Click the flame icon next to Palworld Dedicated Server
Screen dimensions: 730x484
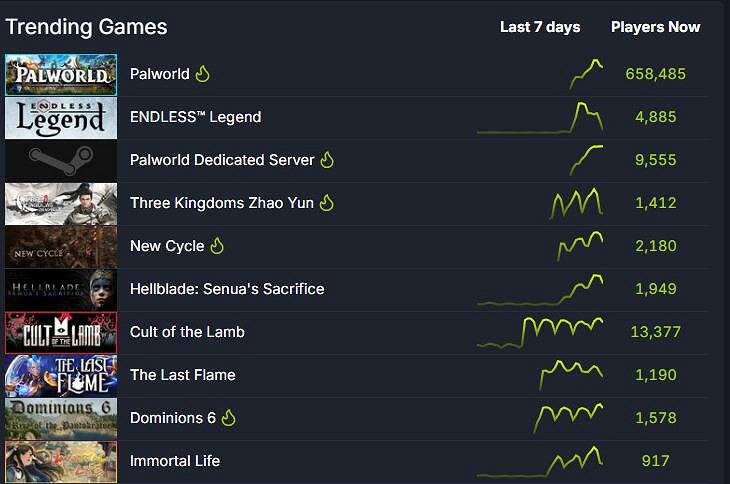click(x=327, y=160)
